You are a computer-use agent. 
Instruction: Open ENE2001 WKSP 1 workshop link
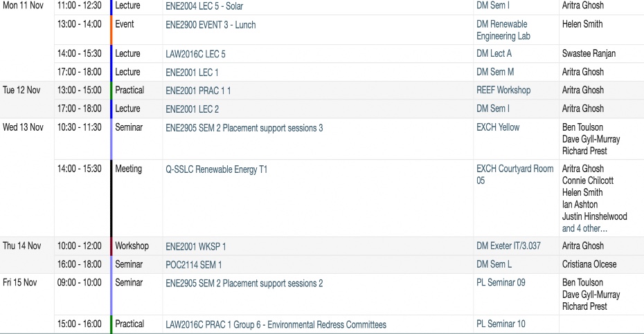(x=195, y=247)
